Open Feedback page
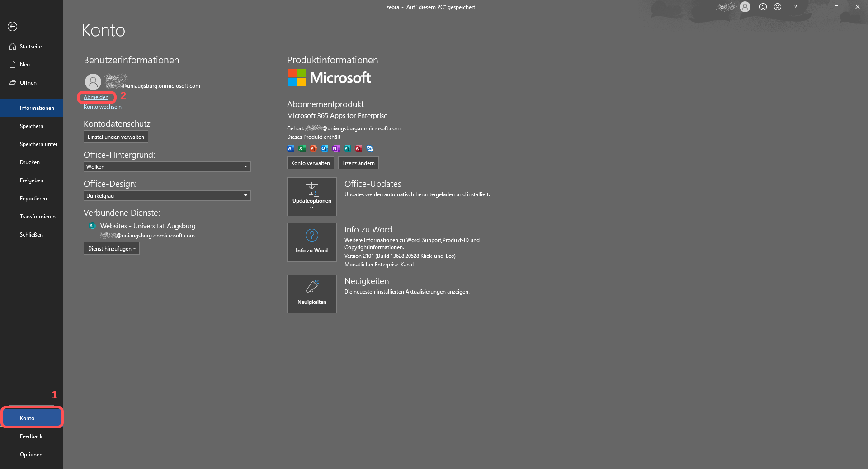The height and width of the screenshot is (469, 868). click(32, 436)
